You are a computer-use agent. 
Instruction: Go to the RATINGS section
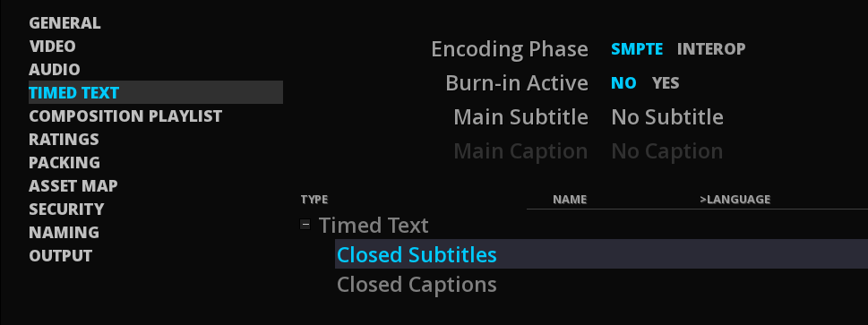(x=64, y=139)
